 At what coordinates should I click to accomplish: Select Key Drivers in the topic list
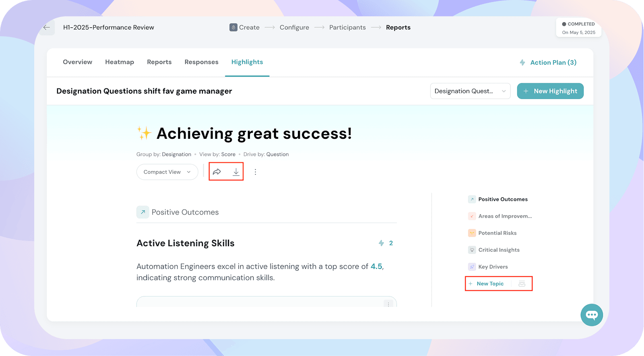point(493,267)
